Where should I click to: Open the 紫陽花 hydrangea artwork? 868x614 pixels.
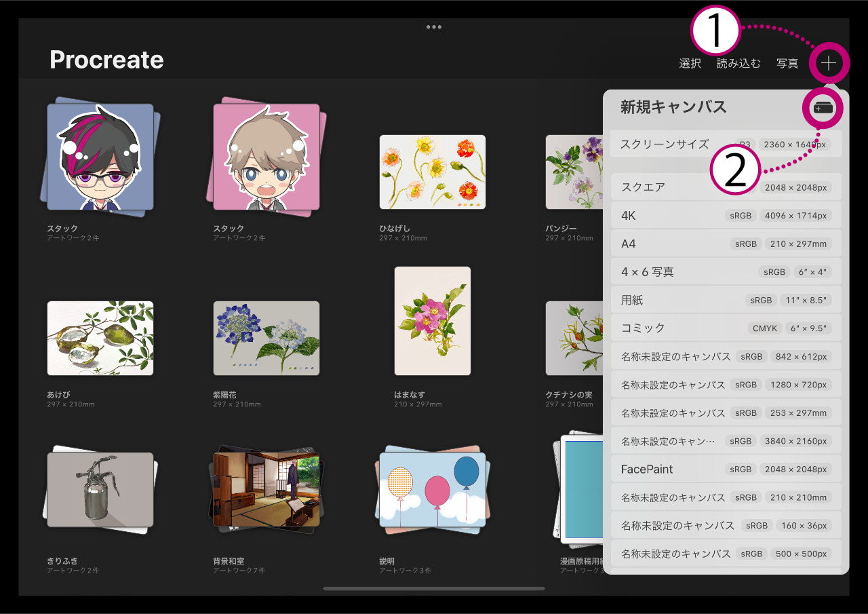click(x=267, y=338)
